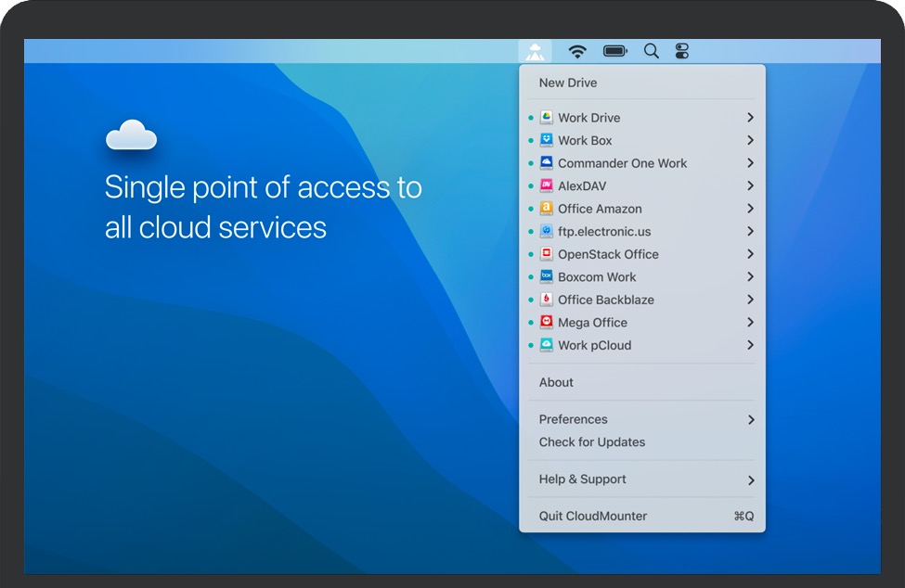Select the AlexDAV entry text
The image size is (905, 588).
[x=582, y=186]
